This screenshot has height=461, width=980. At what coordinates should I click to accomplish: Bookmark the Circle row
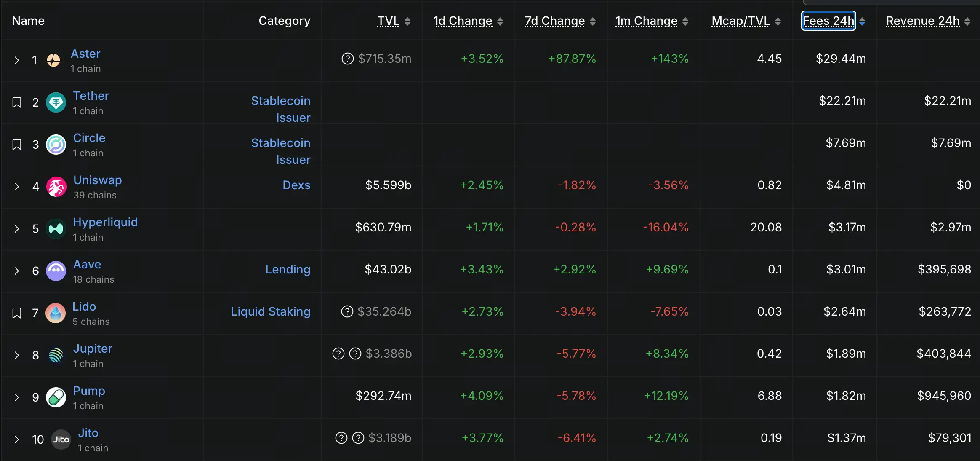point(17,145)
